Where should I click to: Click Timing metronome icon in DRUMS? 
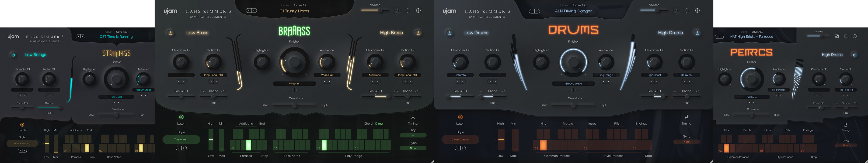[x=687, y=117]
